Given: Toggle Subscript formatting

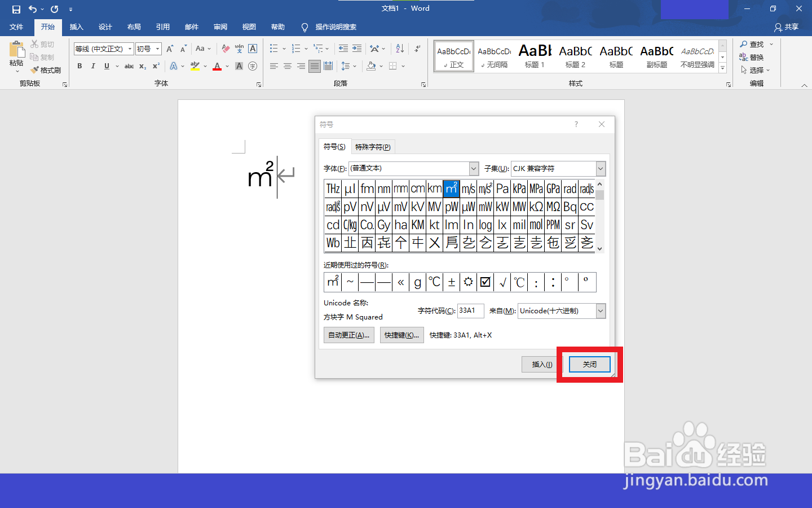Looking at the screenshot, I should tap(143, 66).
